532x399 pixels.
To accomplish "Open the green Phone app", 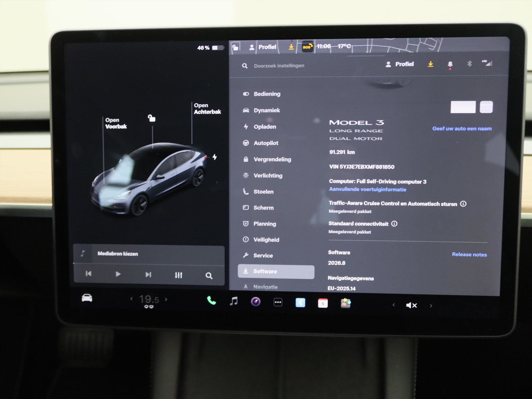I will (x=211, y=301).
